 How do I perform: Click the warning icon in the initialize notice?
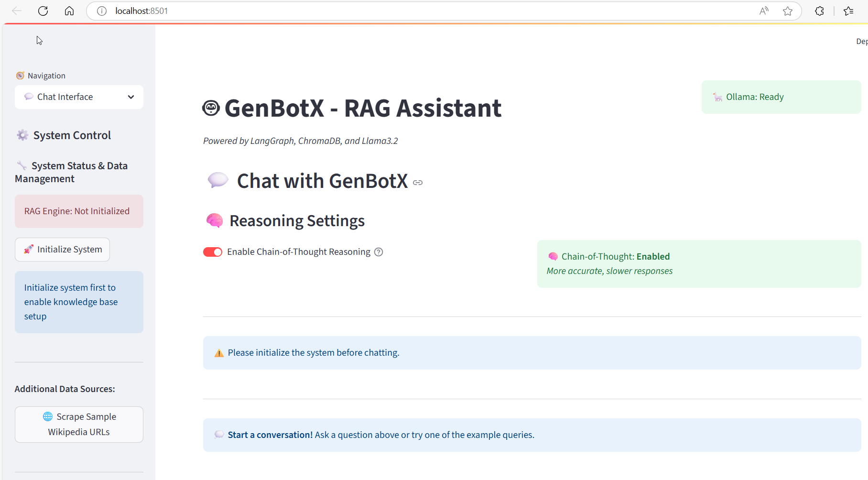219,352
